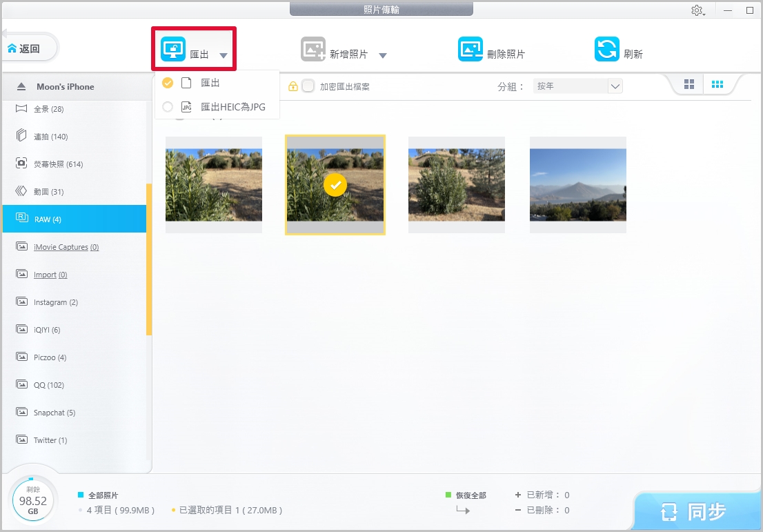This screenshot has width=763, height=532.
Task: Click the animated icon beside 動圖
Action: pos(21,191)
